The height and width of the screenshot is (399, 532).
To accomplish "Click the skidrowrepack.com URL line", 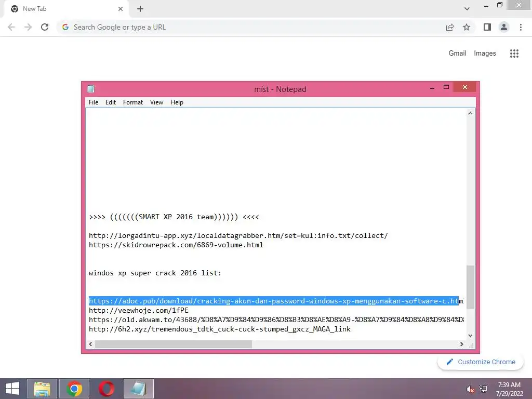I will [x=176, y=245].
